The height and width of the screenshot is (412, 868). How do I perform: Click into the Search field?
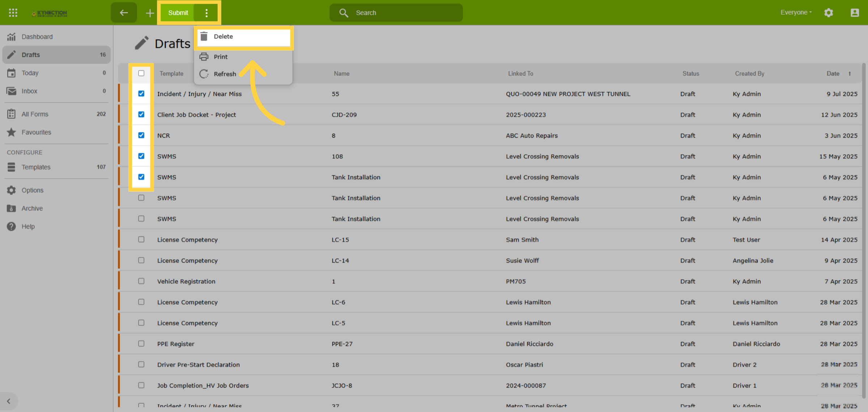[x=396, y=13]
